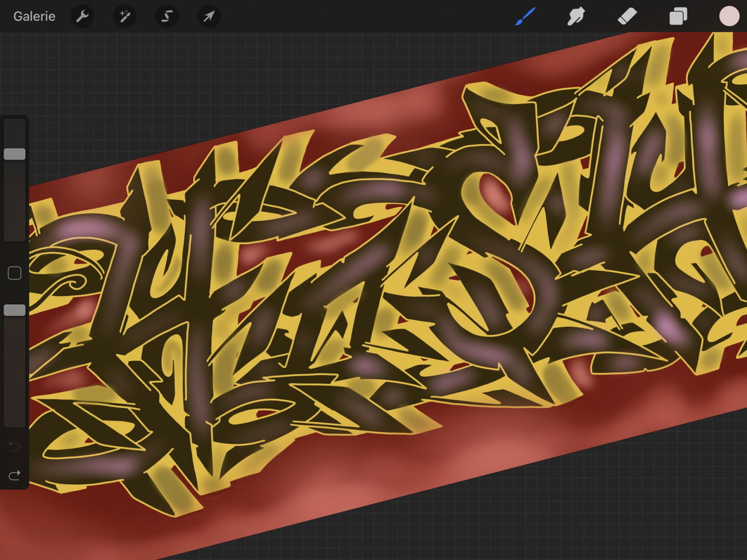This screenshot has height=560, width=747.
Task: Open the active color swatch
Action: click(729, 16)
